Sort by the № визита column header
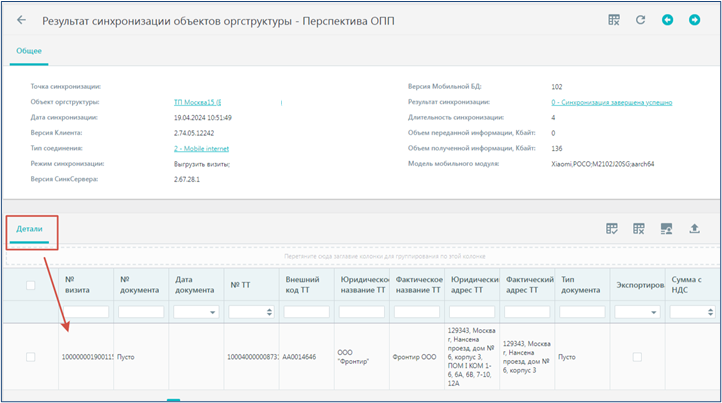 (86, 285)
